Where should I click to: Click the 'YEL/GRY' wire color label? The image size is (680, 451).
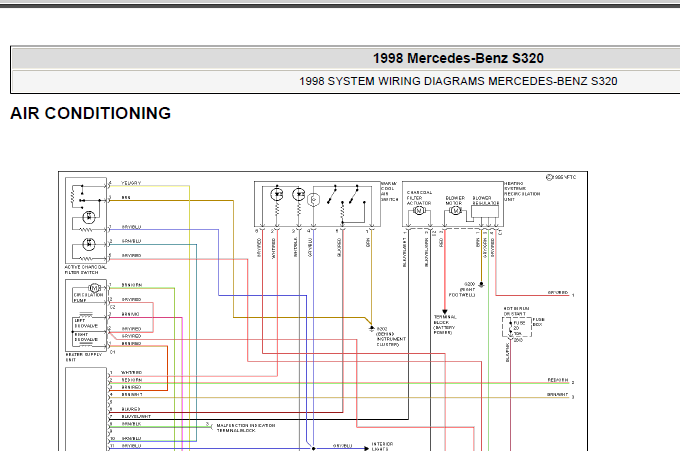[131, 183]
